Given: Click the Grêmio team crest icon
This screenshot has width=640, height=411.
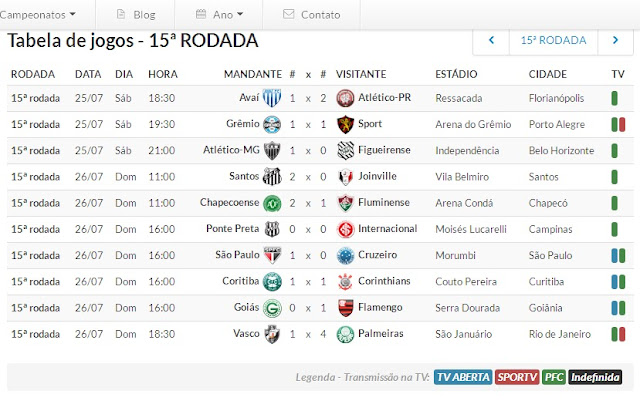Looking at the screenshot, I should (272, 124).
